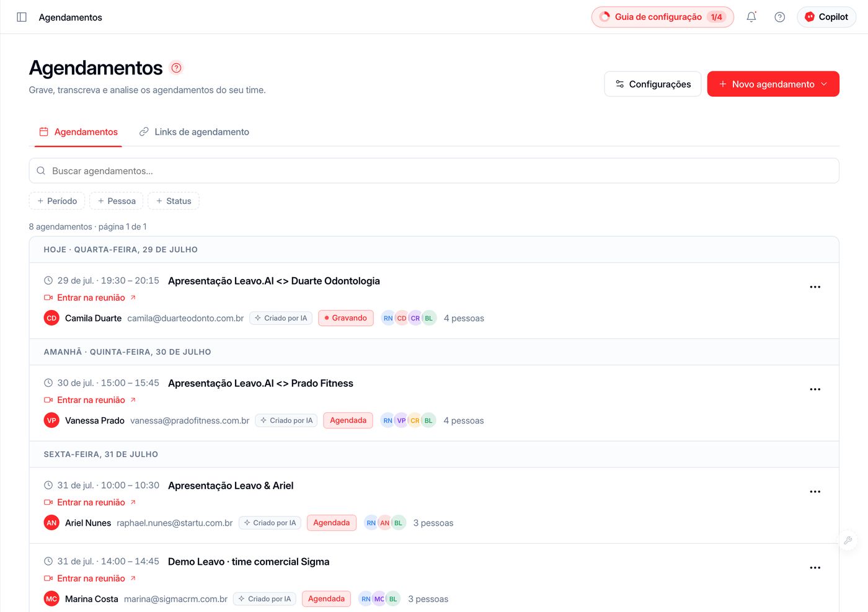Click email marina@sigmacrm.com.br

click(175, 599)
